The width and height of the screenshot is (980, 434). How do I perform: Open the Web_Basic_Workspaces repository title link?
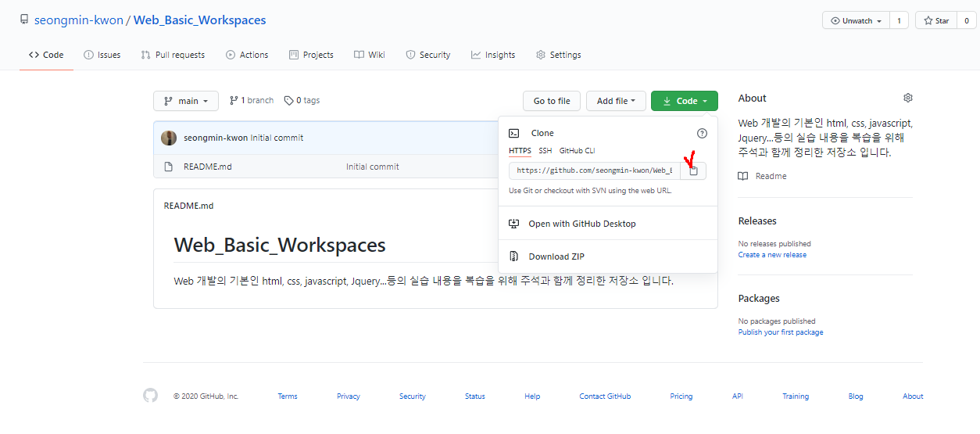200,20
